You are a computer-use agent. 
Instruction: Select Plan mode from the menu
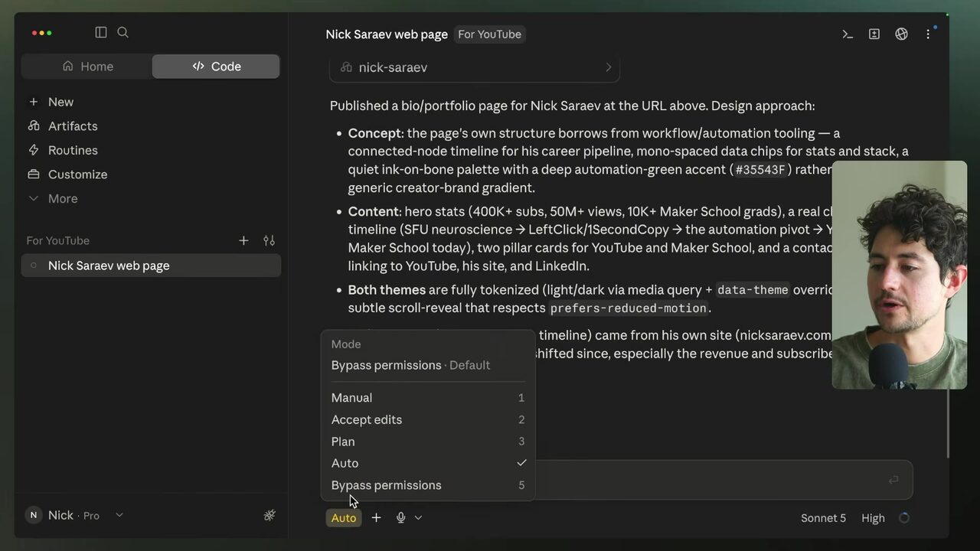(428, 442)
